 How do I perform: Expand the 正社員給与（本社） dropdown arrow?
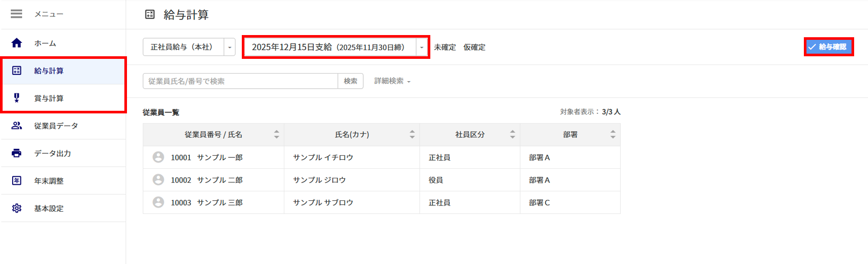pyautogui.click(x=230, y=47)
